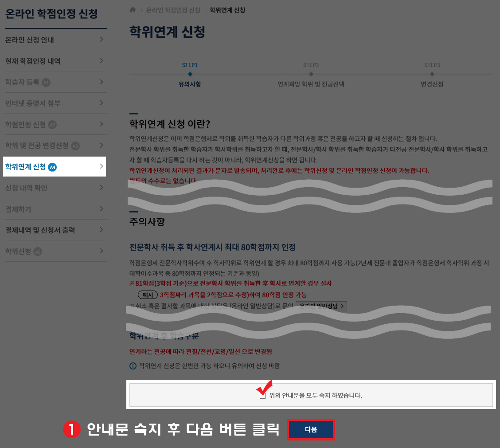Open 현재 학점인정 내역 menu item
Viewport: 500px width, 448px height.
(x=56, y=61)
